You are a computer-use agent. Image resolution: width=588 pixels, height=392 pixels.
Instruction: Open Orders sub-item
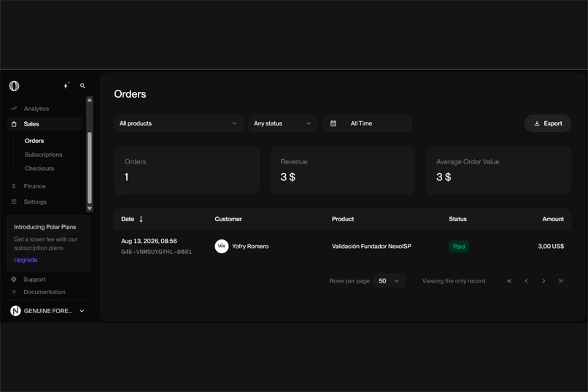[x=34, y=141]
